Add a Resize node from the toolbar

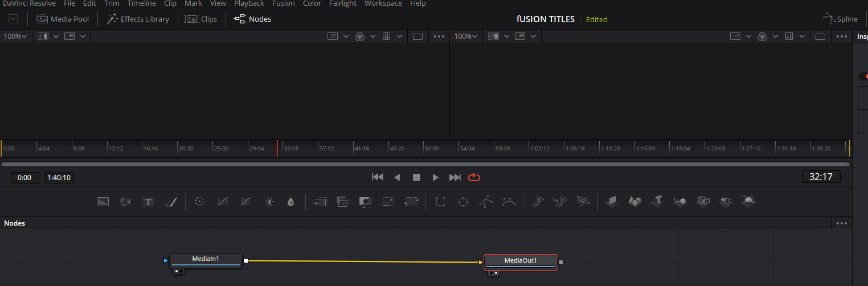coord(388,202)
